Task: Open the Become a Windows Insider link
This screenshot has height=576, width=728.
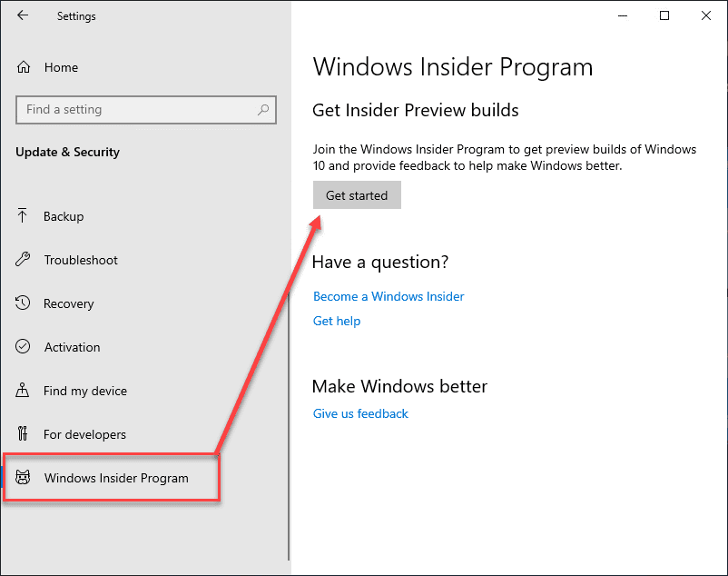Action: click(389, 296)
